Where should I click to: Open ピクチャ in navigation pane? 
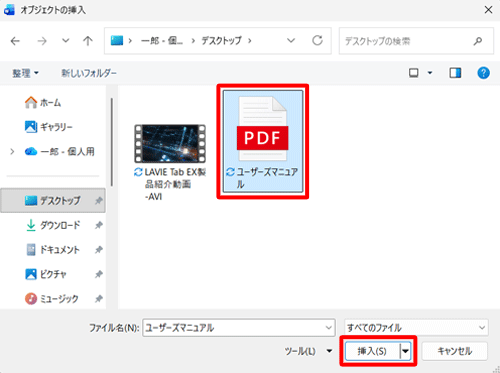point(46,274)
